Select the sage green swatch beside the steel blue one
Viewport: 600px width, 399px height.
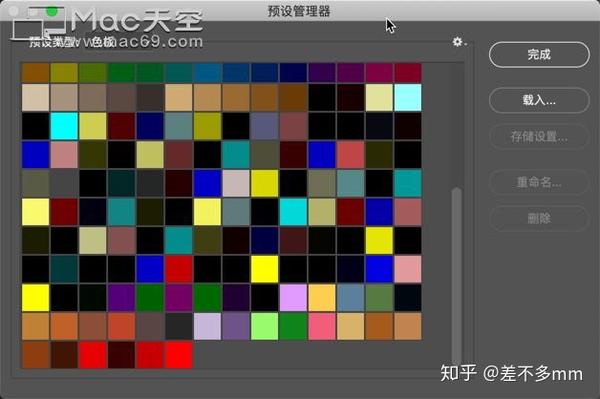pyautogui.click(x=379, y=298)
